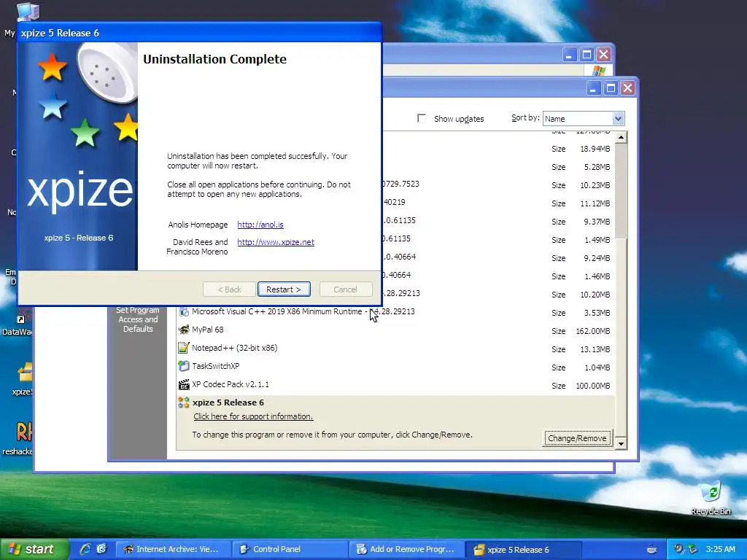Maximize the Add or Remove Programs window

611,88
